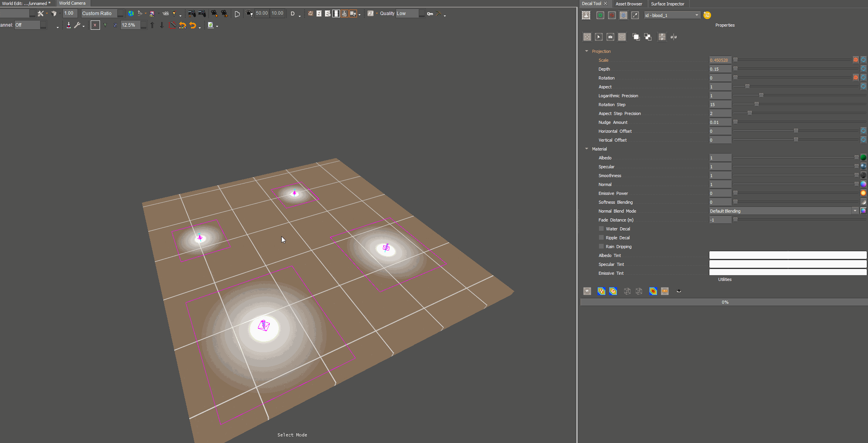Click the filmstrip icon in top toolbar
The width and height of the screenshot is (868, 443).
(x=336, y=14)
